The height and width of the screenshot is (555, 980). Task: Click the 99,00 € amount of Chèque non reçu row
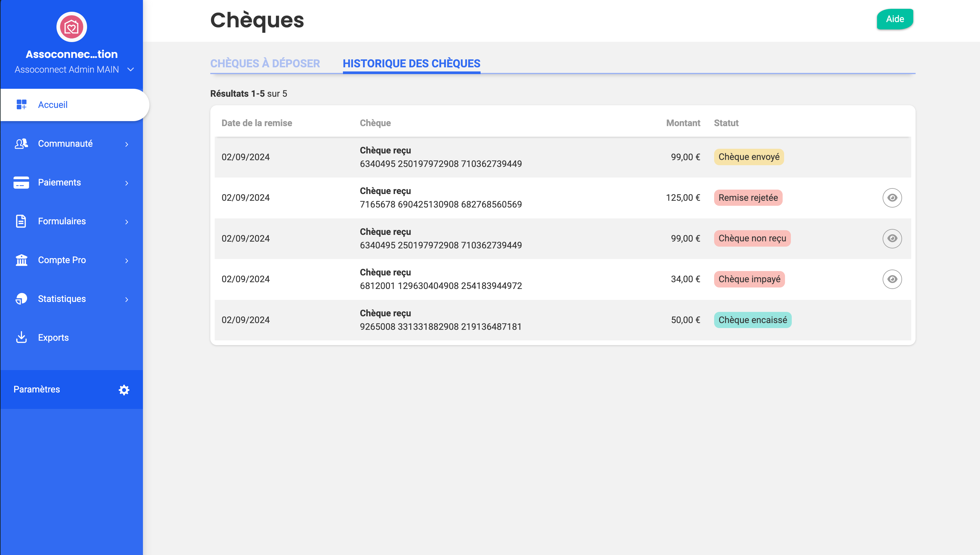[x=685, y=238]
